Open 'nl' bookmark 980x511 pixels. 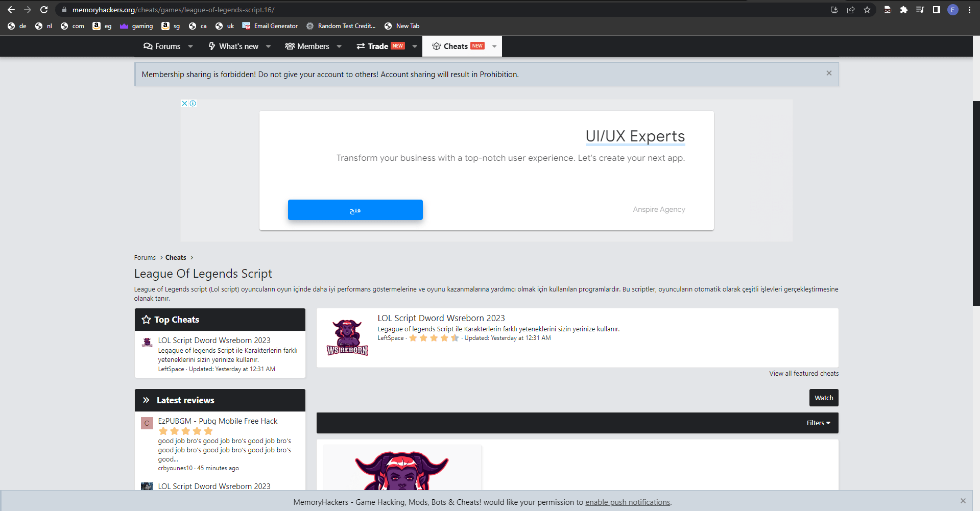coord(44,26)
